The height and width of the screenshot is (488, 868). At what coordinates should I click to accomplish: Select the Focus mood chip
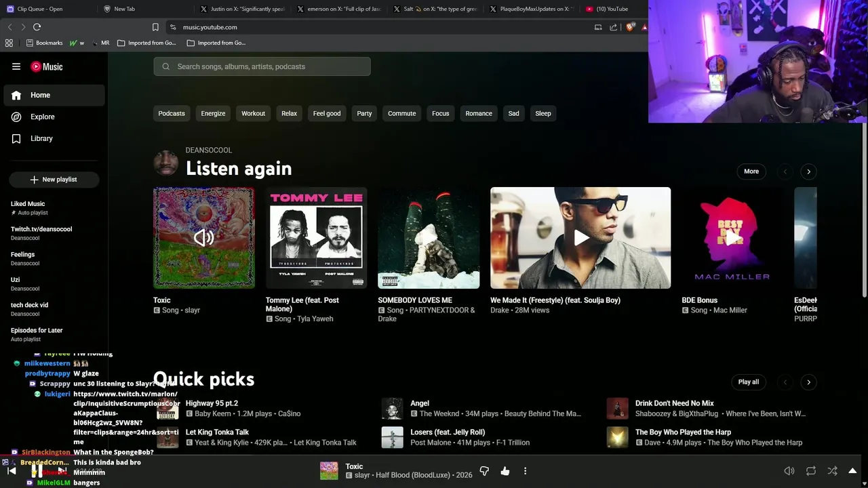point(440,113)
